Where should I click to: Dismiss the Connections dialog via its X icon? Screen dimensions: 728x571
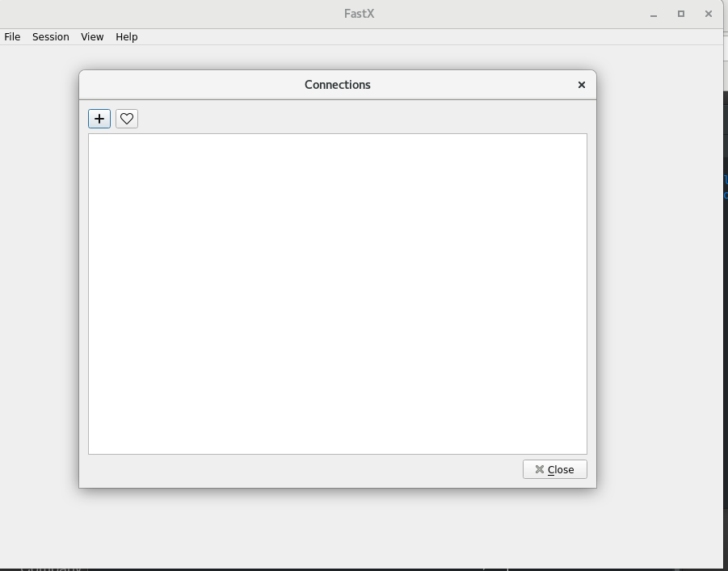581,85
